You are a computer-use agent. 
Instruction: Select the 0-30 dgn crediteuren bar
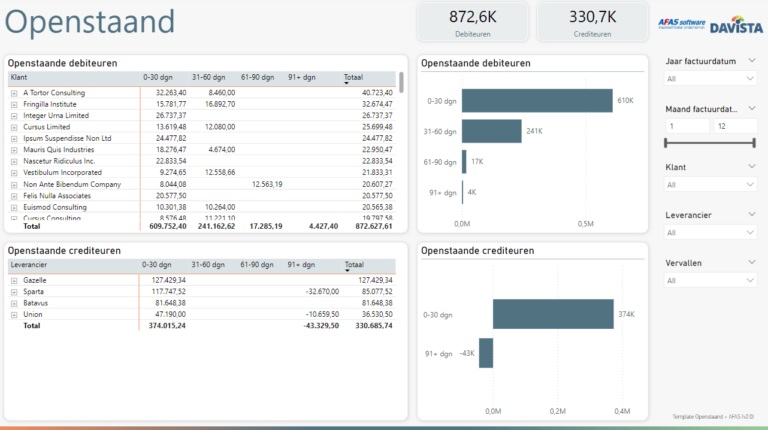pos(553,314)
